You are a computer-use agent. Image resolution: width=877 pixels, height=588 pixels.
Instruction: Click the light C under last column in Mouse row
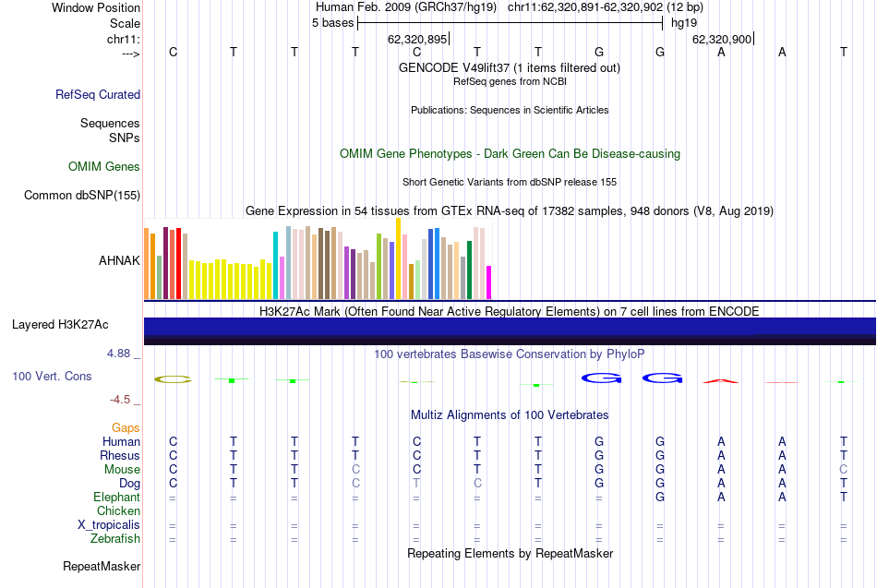[844, 470]
